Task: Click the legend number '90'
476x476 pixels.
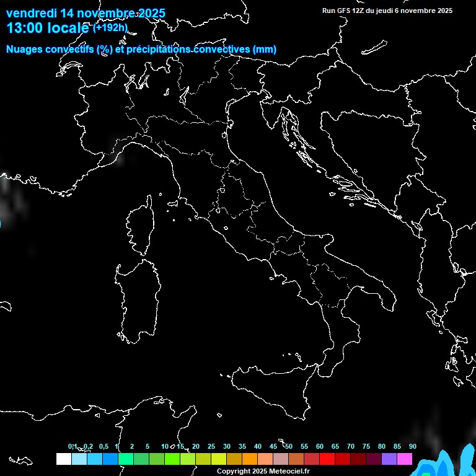Action: (x=413, y=446)
